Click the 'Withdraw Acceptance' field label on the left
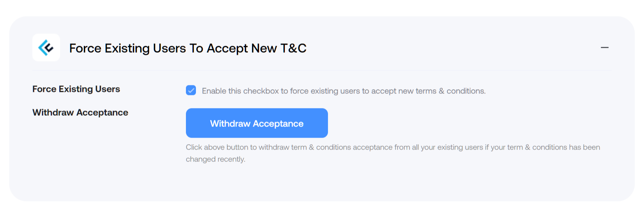This screenshot has height=218, width=644. [x=80, y=113]
